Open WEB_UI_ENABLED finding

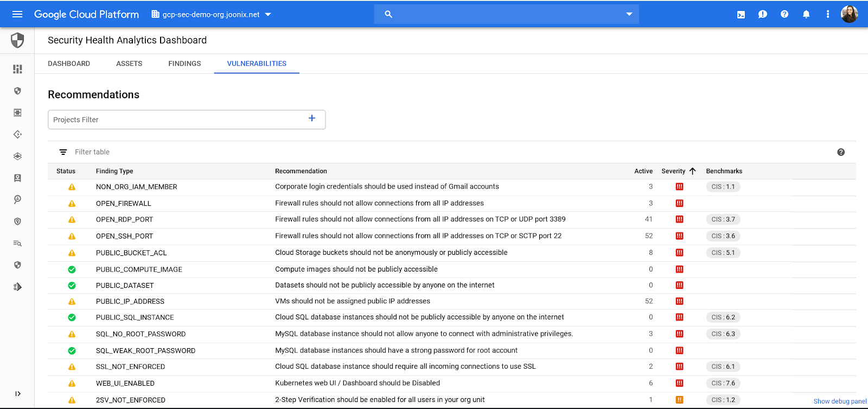pos(125,383)
